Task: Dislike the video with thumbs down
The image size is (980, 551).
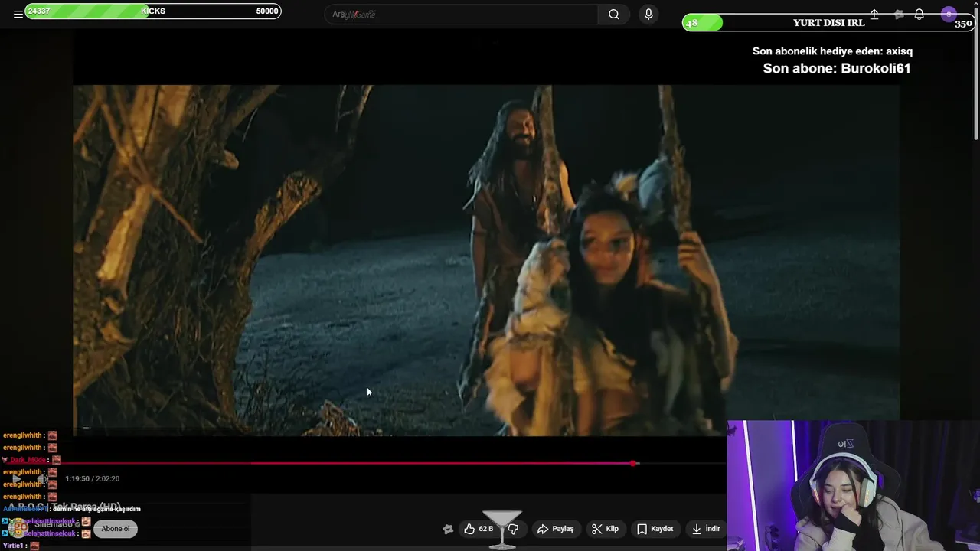Action: click(x=513, y=529)
